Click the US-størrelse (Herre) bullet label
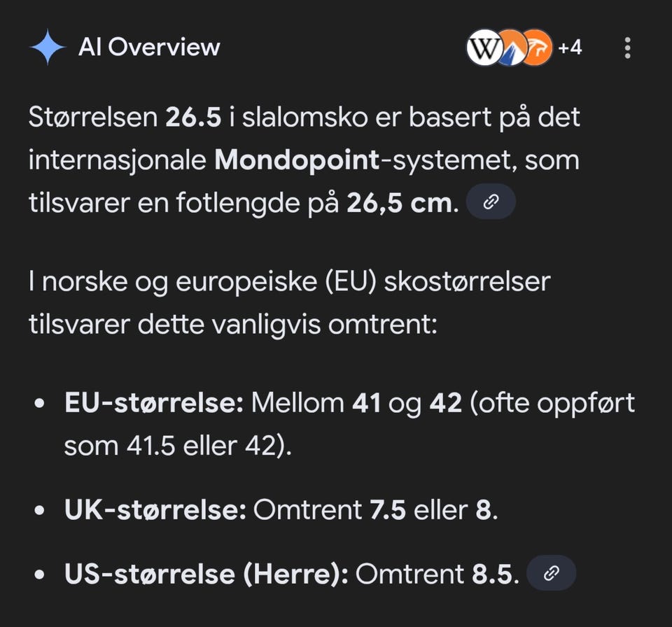 tap(206, 574)
